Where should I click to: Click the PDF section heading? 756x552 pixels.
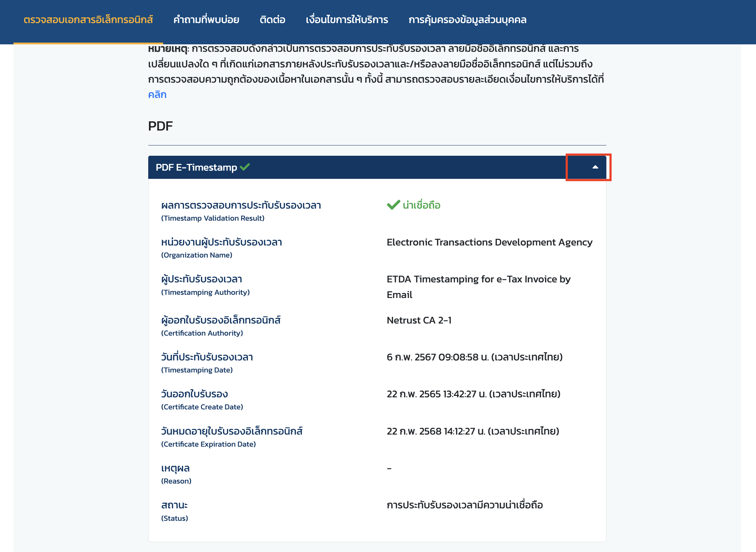tap(160, 126)
